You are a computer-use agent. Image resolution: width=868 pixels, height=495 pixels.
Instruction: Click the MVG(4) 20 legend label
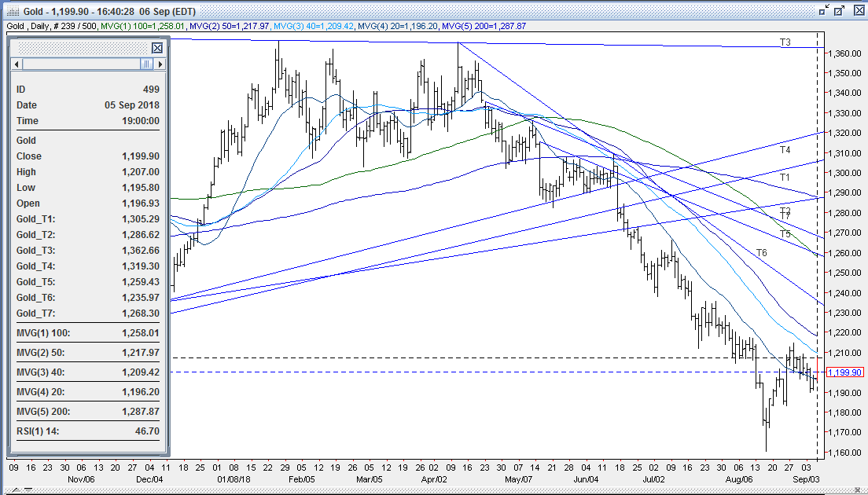tap(398, 26)
